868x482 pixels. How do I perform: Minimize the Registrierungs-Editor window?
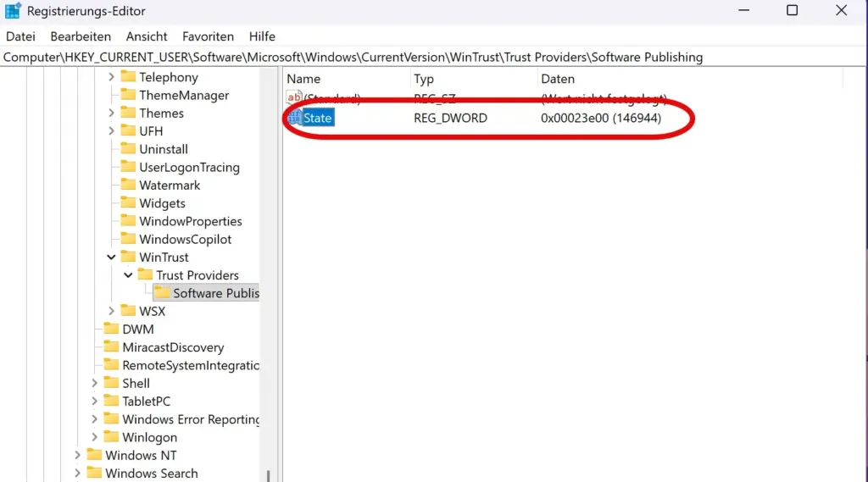743,10
